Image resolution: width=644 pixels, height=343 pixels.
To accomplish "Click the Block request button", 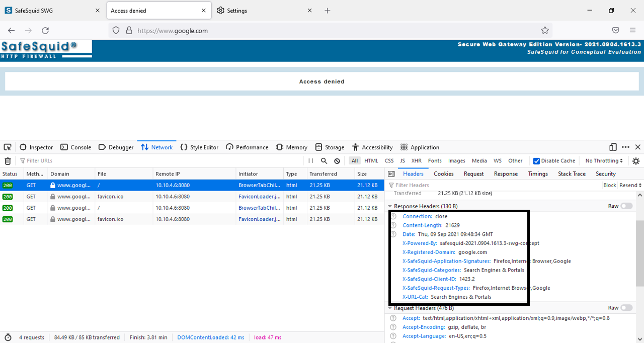I will click(x=610, y=185).
